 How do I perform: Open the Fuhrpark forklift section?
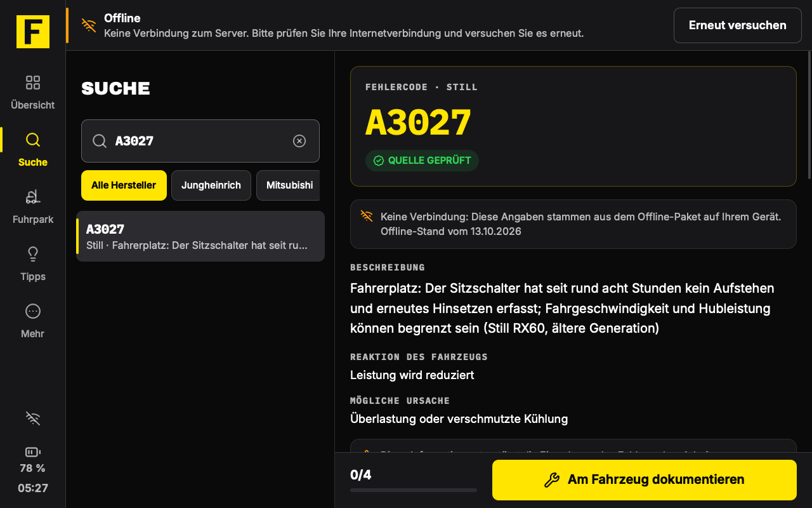(33, 207)
